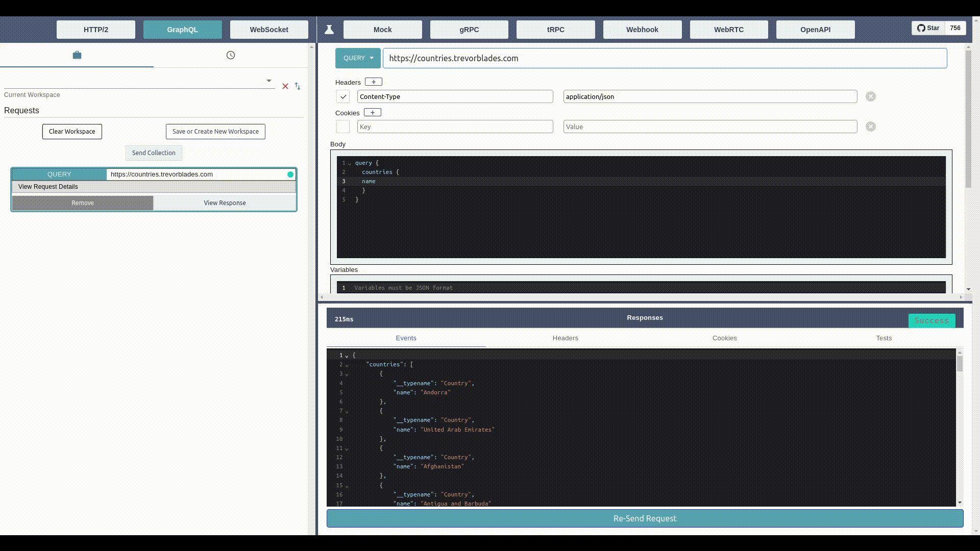The image size is (980, 551).
Task: Remove the Content-Type header row
Action: tap(870, 96)
